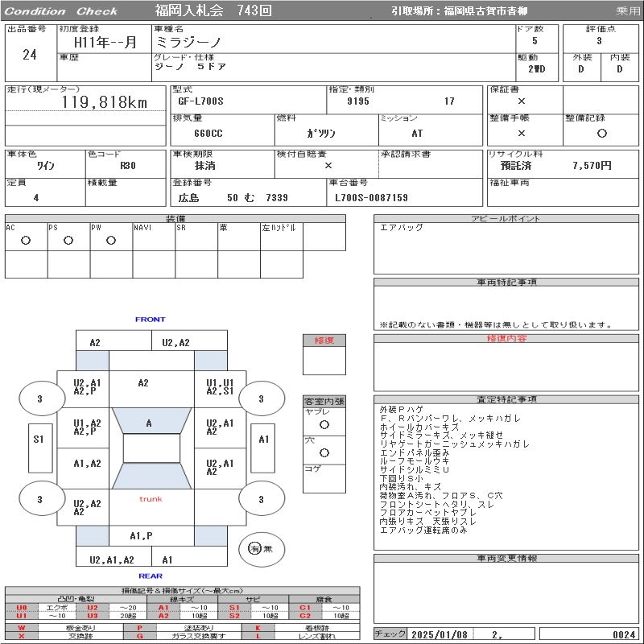Click the chassis number "L700S-0087159"
This screenshot has width=644, height=644.
[x=371, y=197]
